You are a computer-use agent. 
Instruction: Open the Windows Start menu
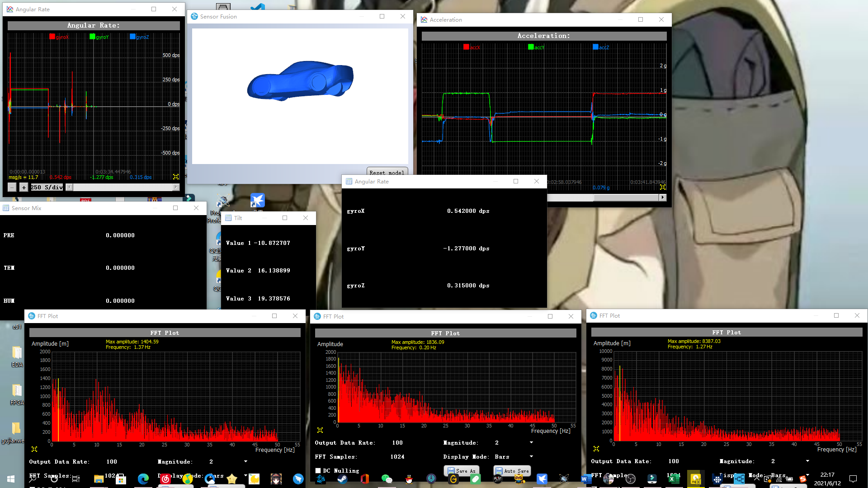coord(11,479)
